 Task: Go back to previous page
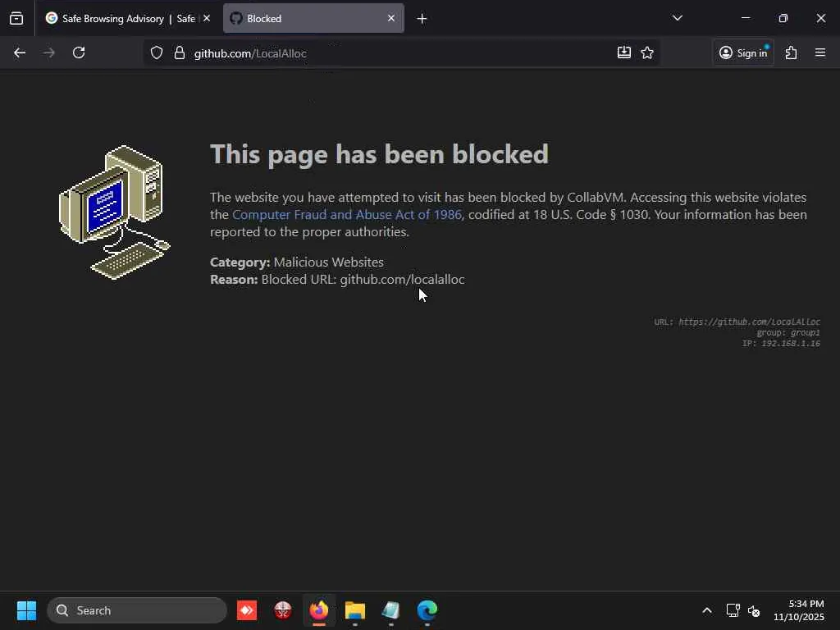coord(20,52)
